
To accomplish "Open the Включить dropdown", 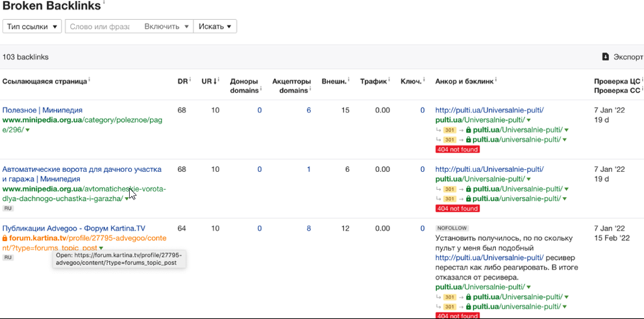I will [x=166, y=26].
